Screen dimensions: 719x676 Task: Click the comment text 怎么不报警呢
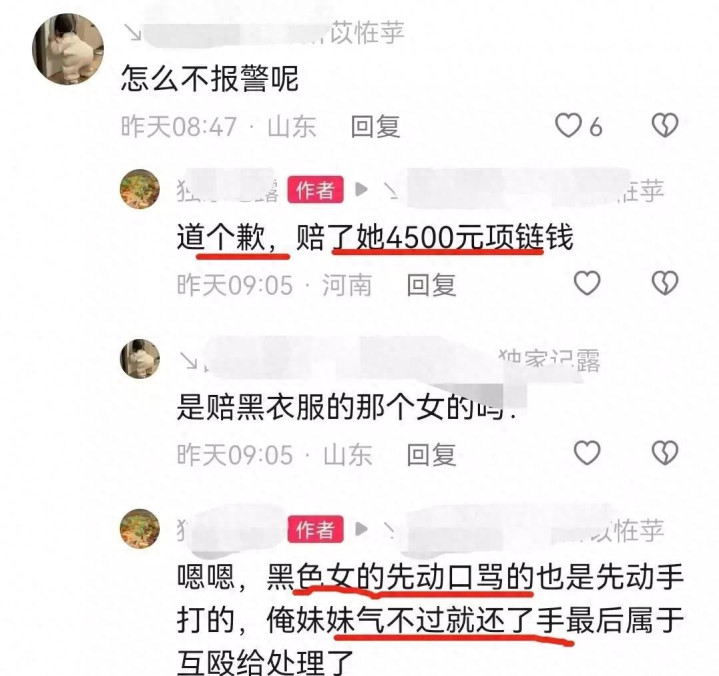(210, 78)
